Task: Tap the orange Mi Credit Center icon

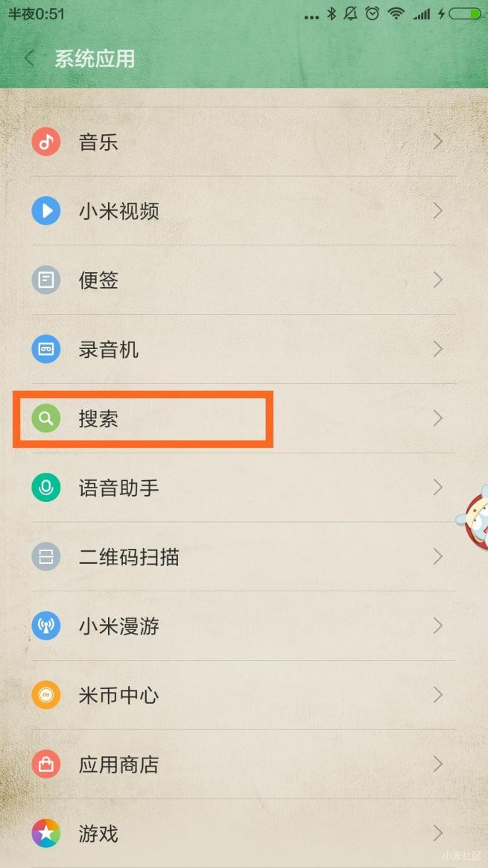Action: (x=46, y=695)
